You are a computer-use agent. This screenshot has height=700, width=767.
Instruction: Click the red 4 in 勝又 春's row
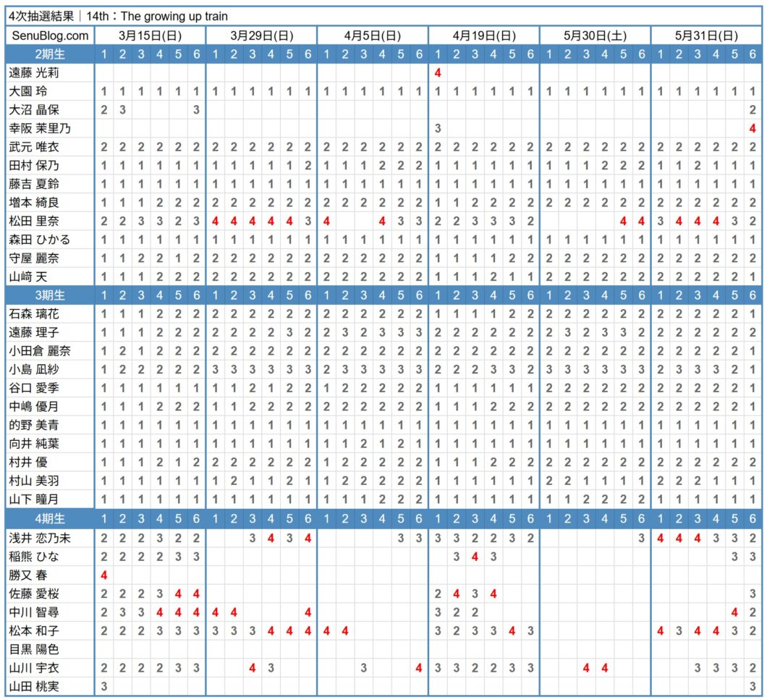[103, 575]
